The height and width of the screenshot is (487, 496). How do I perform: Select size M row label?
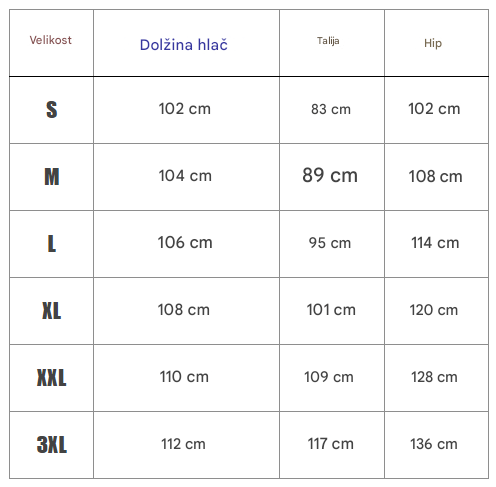pyautogui.click(x=52, y=177)
